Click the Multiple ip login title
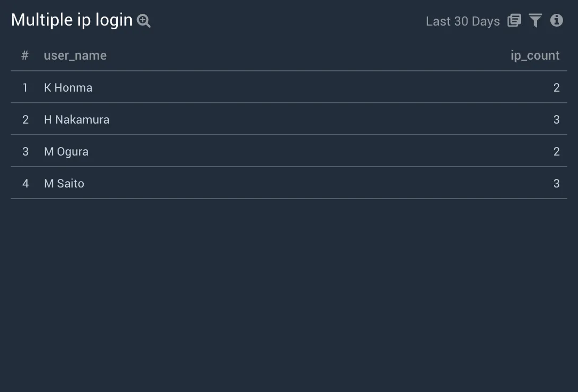 (x=72, y=20)
